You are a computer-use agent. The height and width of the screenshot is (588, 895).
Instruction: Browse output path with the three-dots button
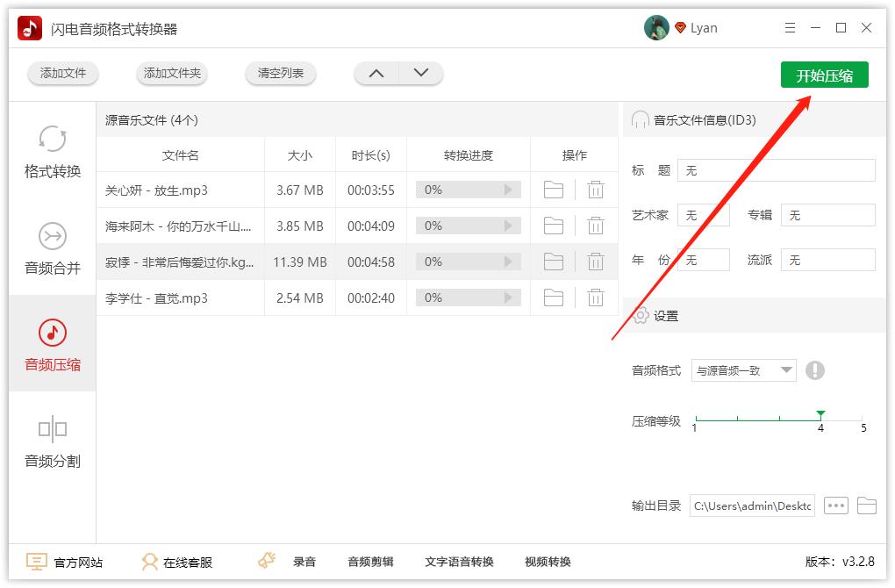(835, 506)
